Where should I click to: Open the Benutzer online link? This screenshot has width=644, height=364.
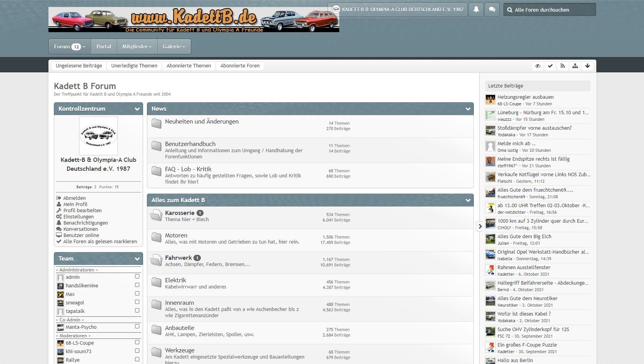click(x=81, y=235)
